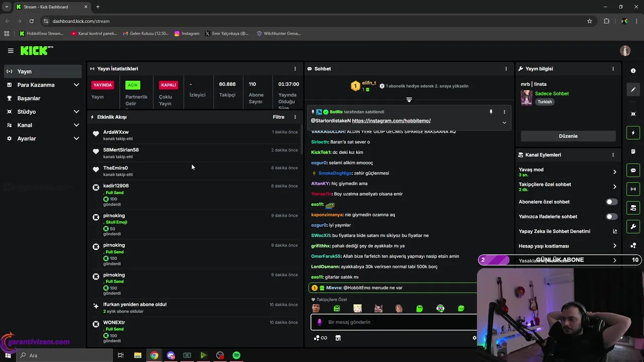This screenshot has height=362, width=644.
Task: Click the Filtre button in Etkinlik Akışı
Action: point(278,117)
